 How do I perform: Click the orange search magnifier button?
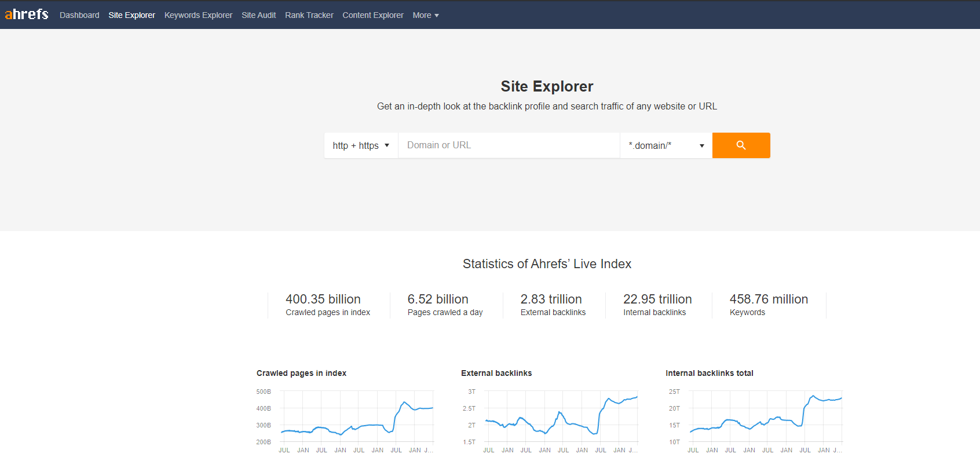tap(741, 145)
